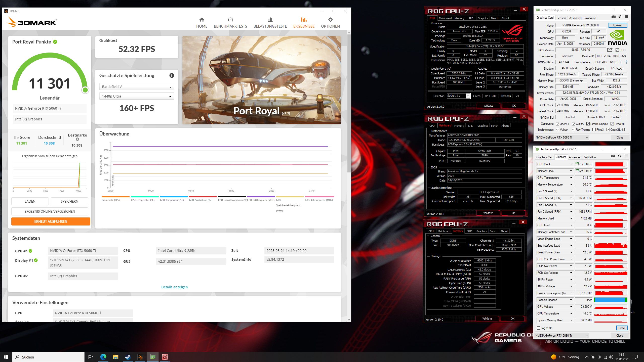Switch to GPU-Z via taskbar icon

pyautogui.click(x=152, y=357)
